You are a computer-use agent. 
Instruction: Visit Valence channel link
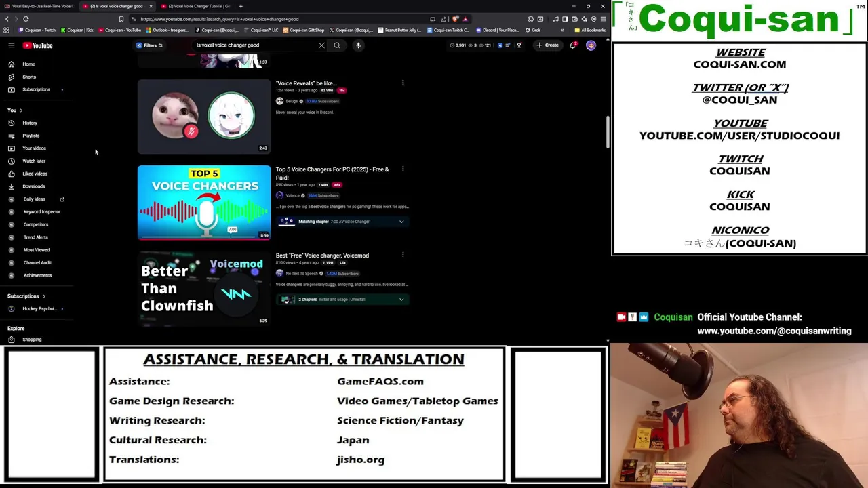click(292, 195)
